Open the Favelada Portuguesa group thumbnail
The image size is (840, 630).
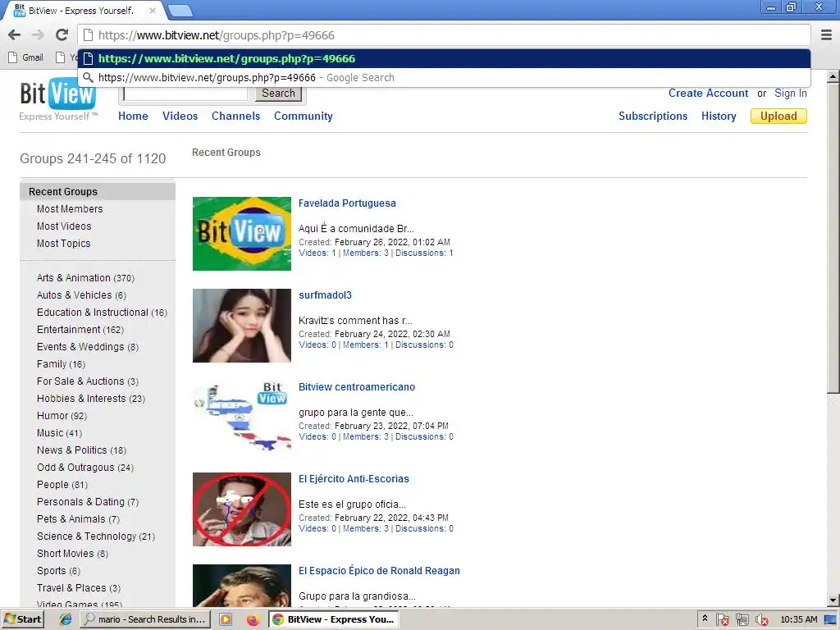coord(242,234)
